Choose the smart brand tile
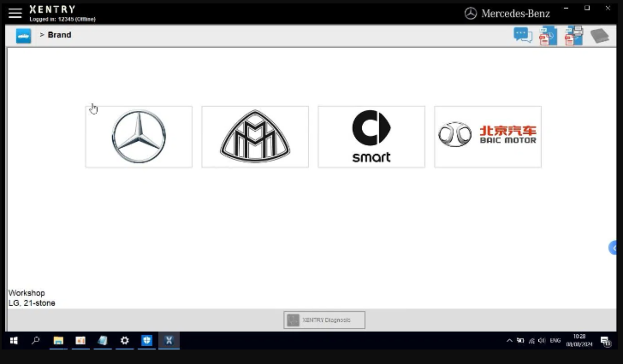This screenshot has height=364, width=623. pyautogui.click(x=371, y=137)
